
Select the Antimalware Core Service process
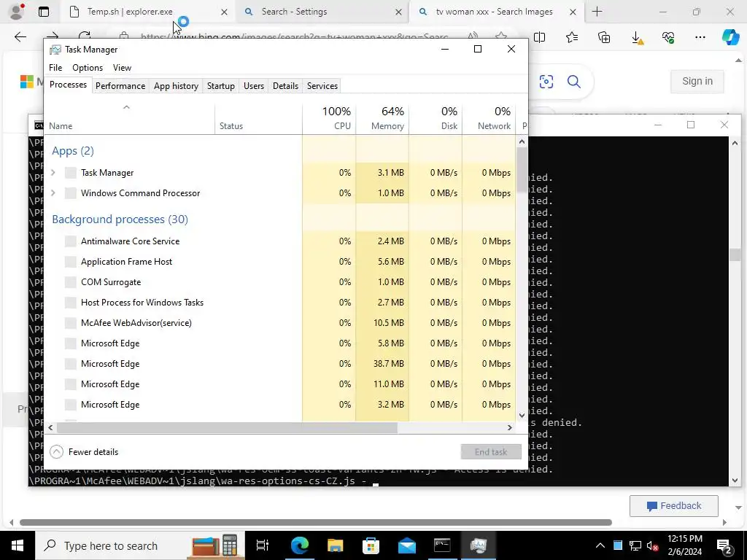279,241
